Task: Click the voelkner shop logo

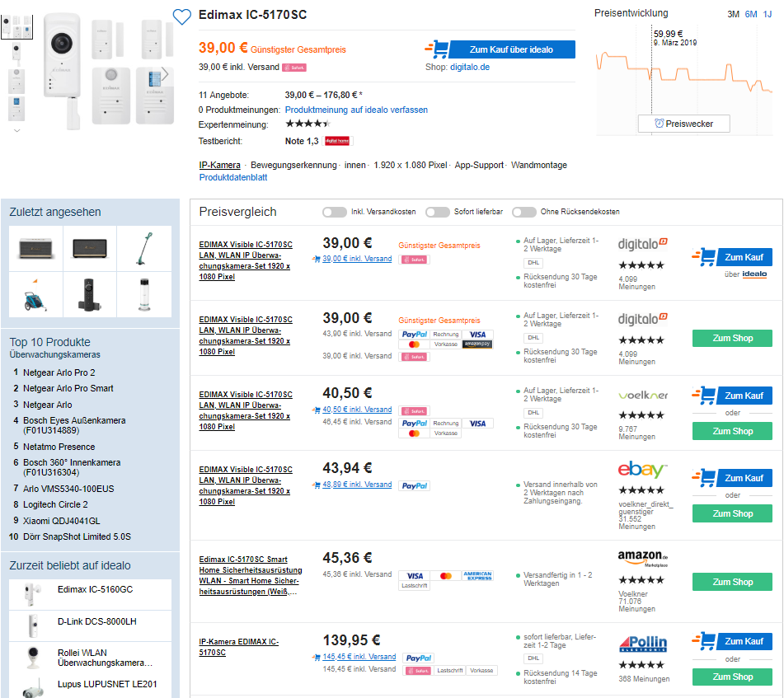Action: [643, 395]
